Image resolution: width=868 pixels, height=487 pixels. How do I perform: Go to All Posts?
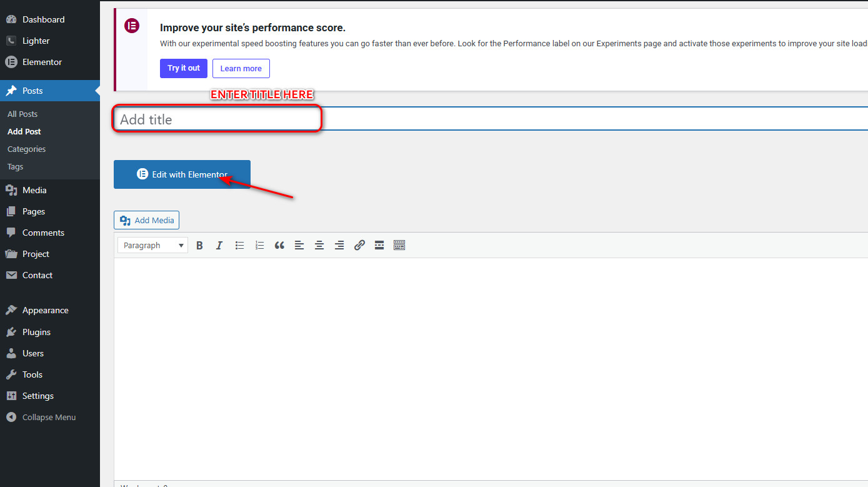[22, 114]
